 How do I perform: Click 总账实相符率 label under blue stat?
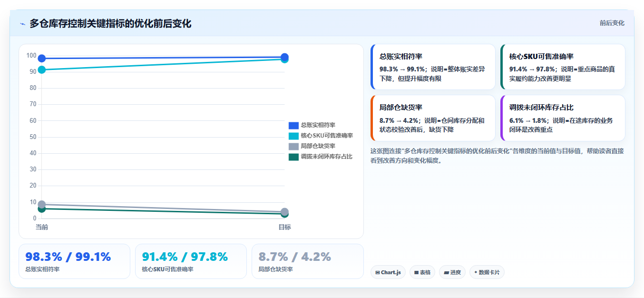(42, 269)
